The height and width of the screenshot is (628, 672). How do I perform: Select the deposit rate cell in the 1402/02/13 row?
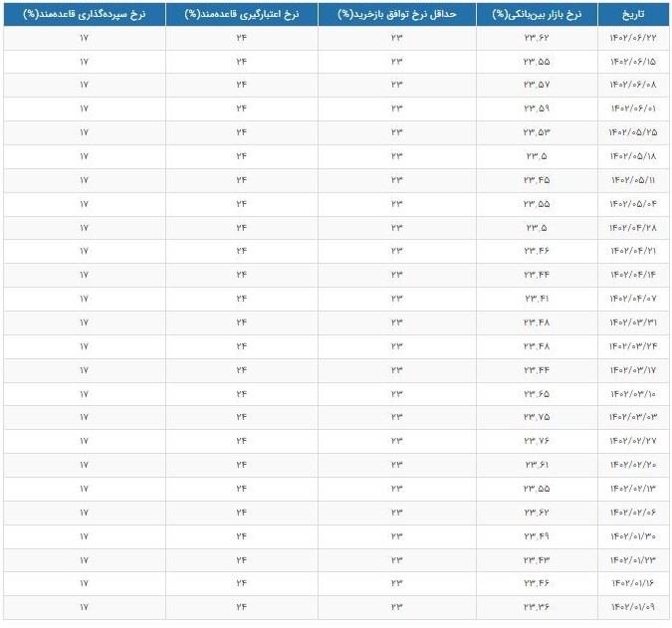pos(84,489)
